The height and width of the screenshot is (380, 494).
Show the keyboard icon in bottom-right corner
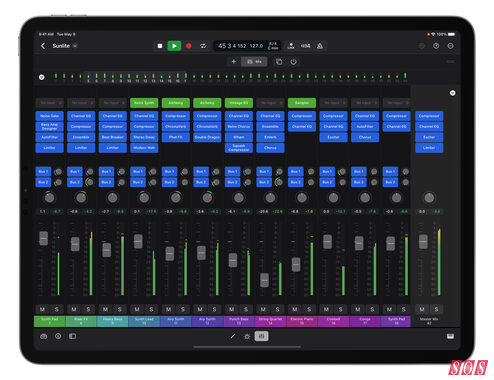pos(450,336)
